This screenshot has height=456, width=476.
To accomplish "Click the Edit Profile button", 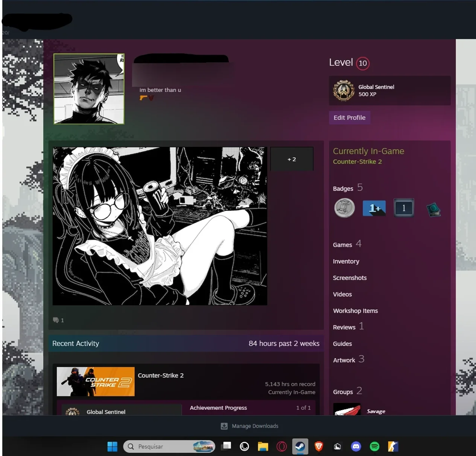I will coord(350,117).
